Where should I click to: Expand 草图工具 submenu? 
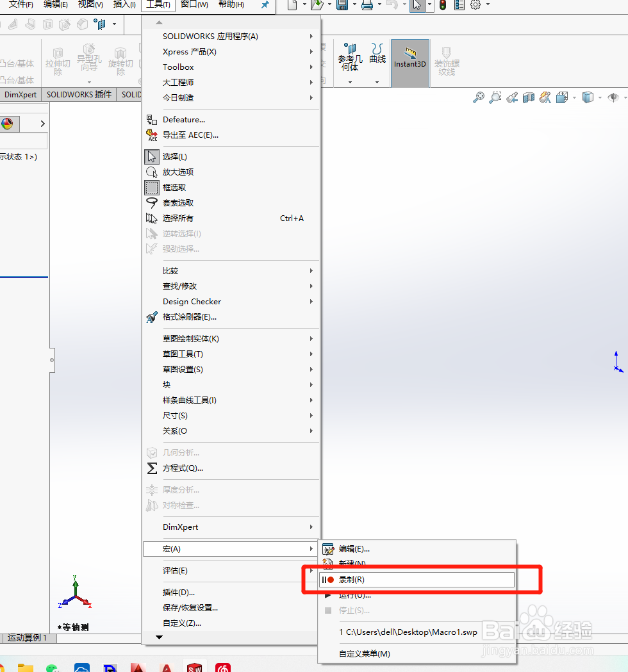coord(231,354)
